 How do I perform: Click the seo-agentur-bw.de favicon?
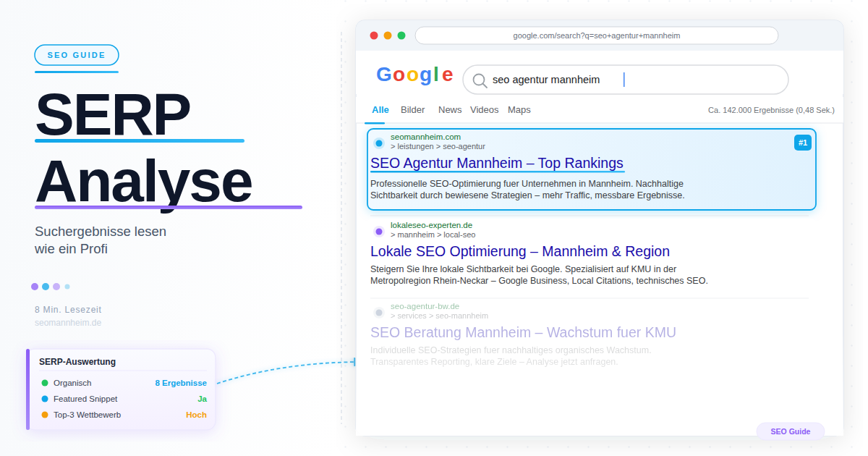[x=378, y=313]
